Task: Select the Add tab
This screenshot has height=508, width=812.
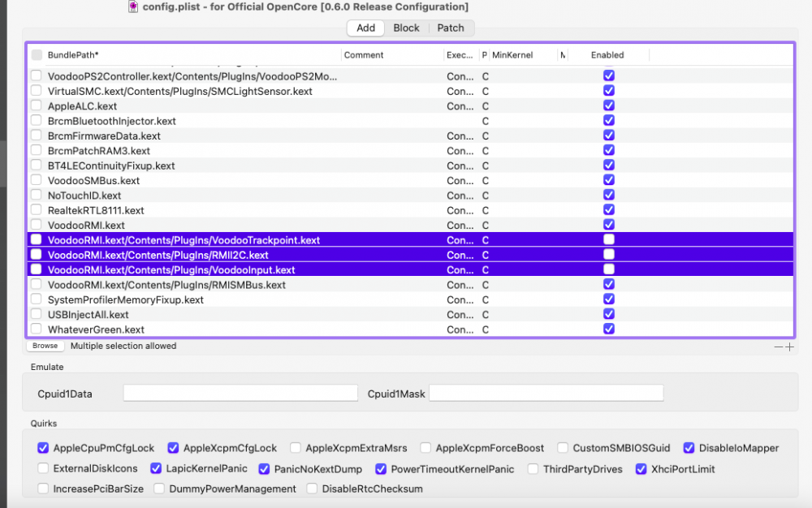Action: point(365,28)
